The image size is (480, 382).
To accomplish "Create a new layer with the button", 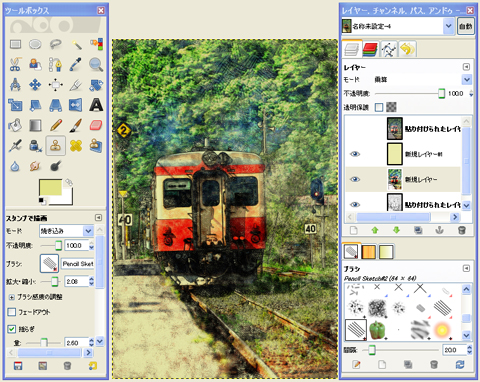I will [353, 230].
